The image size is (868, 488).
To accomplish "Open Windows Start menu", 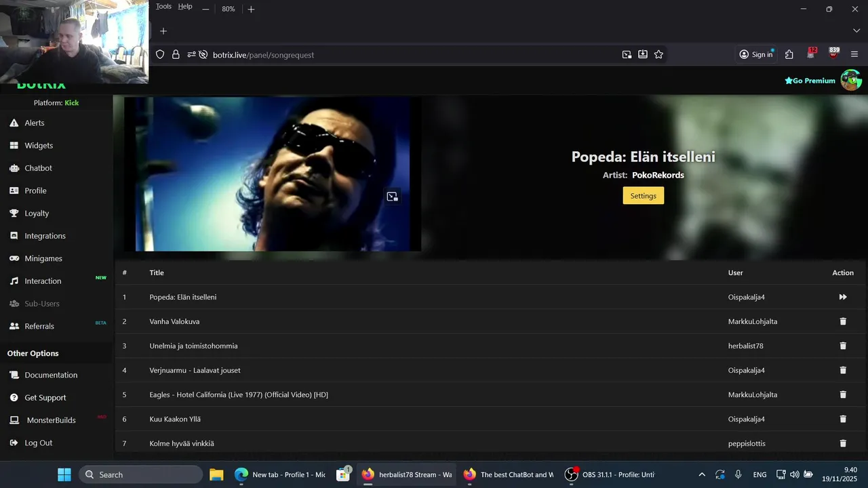I will tap(64, 474).
